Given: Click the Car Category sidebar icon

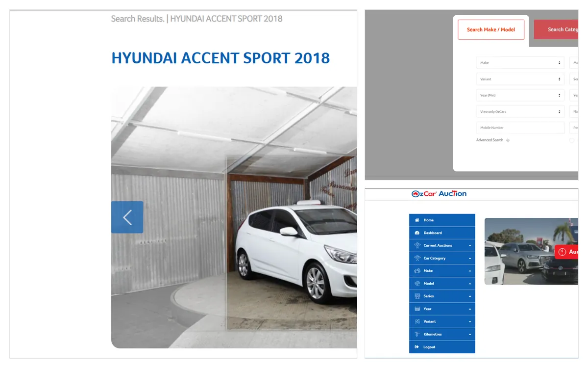Looking at the screenshot, I should [x=417, y=258].
